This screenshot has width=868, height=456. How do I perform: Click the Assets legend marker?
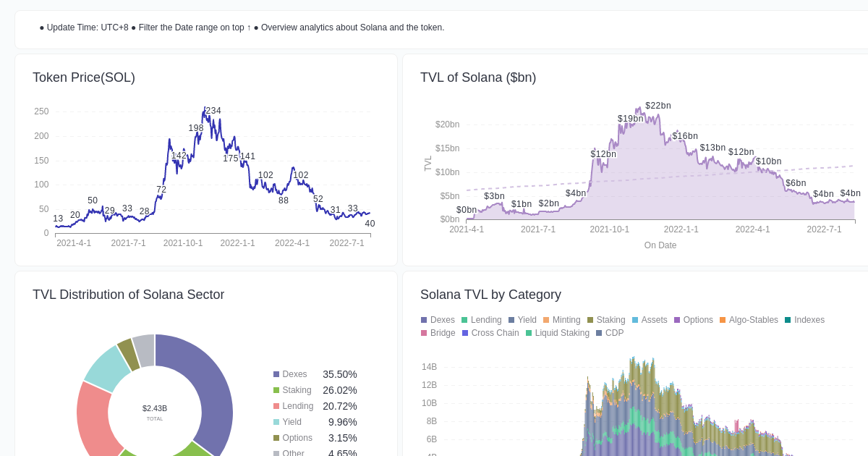tap(635, 320)
